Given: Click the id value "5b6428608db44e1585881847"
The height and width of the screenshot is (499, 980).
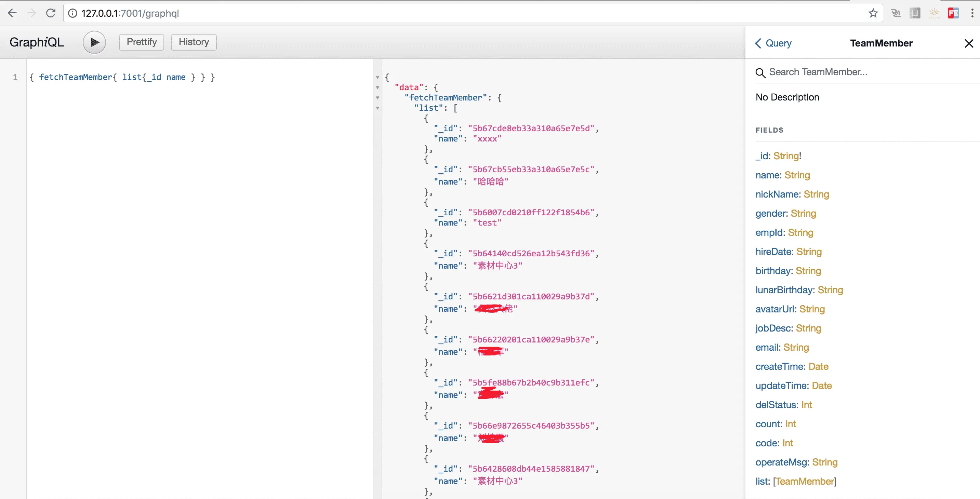Looking at the screenshot, I should click(x=531, y=469).
